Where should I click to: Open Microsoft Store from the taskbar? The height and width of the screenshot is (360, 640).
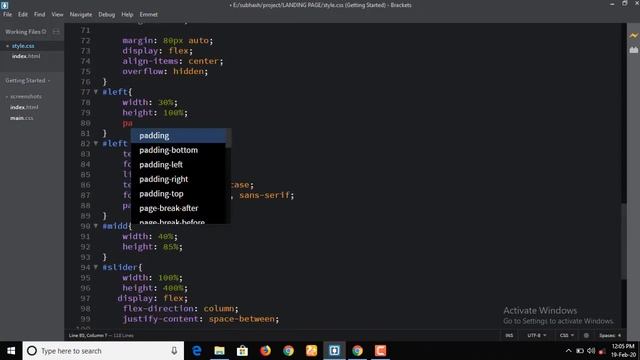(242, 351)
